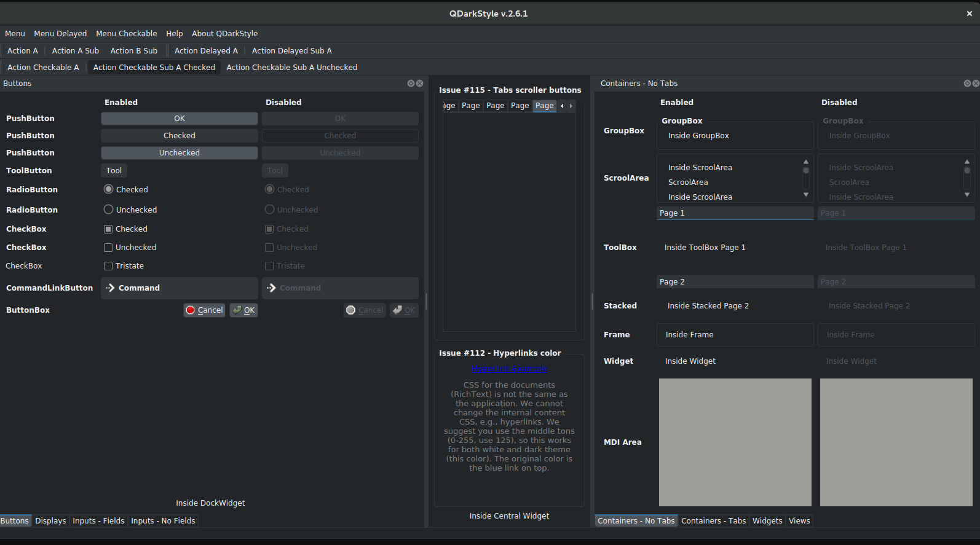The width and height of the screenshot is (980, 545).
Task: Click the enabled OK push button
Action: point(180,119)
